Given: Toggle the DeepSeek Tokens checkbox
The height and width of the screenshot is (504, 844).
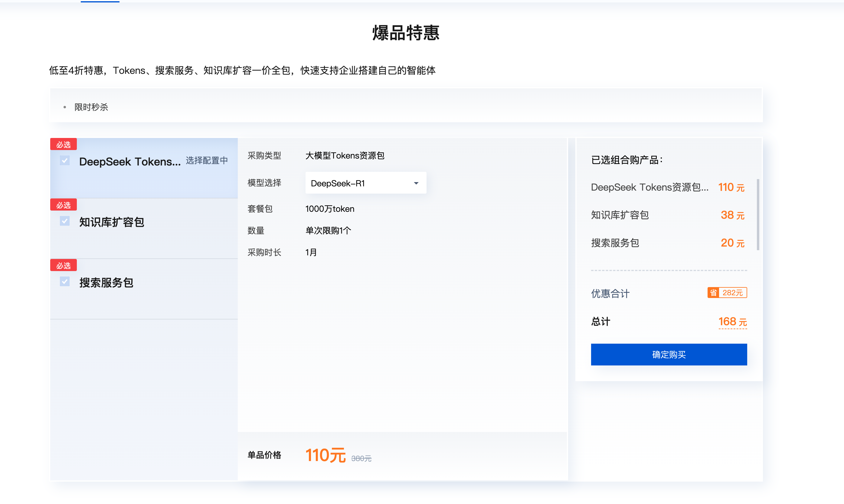Looking at the screenshot, I should (x=64, y=160).
